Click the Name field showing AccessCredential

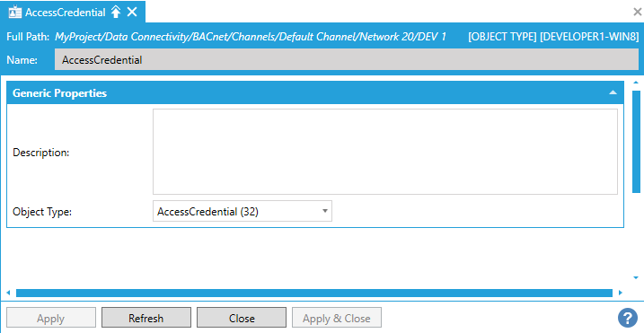coord(347,60)
